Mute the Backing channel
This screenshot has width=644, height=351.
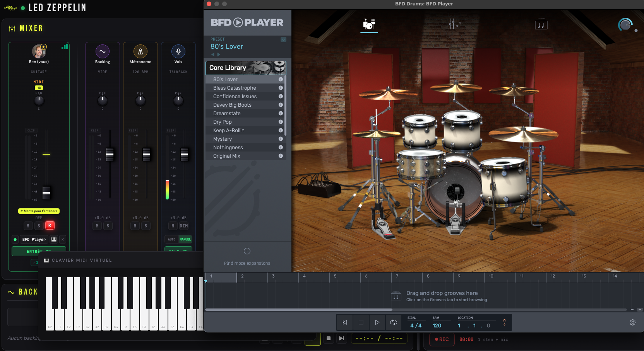97,226
